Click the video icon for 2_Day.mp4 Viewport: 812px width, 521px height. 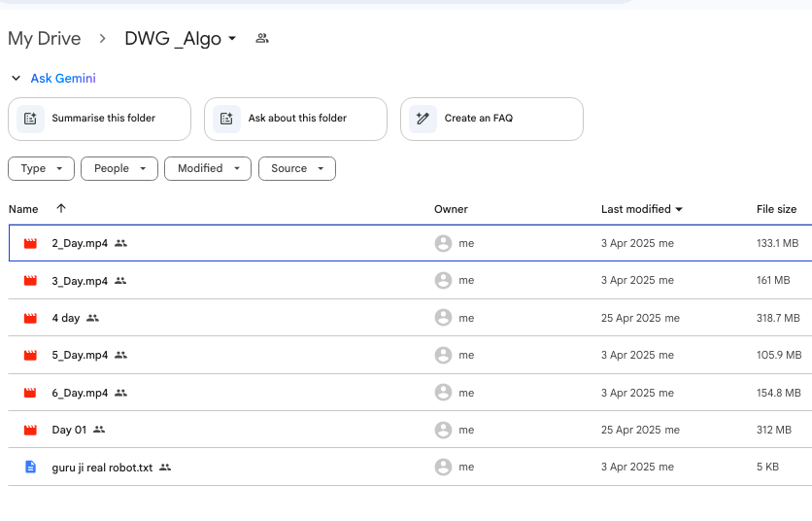[30, 243]
